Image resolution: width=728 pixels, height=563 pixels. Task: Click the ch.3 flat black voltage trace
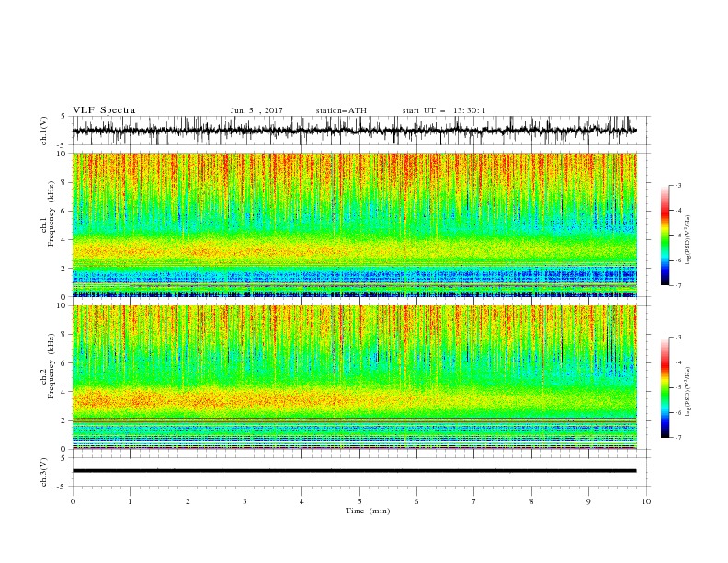coord(354,471)
